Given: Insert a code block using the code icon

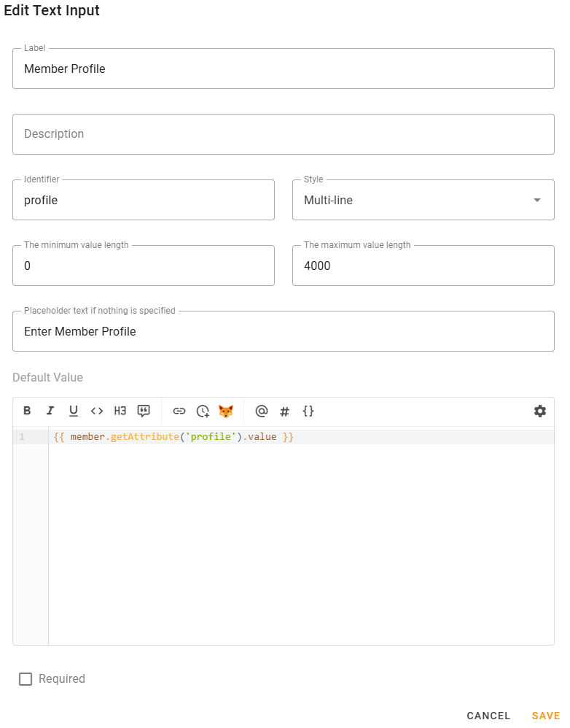Looking at the screenshot, I should (97, 411).
